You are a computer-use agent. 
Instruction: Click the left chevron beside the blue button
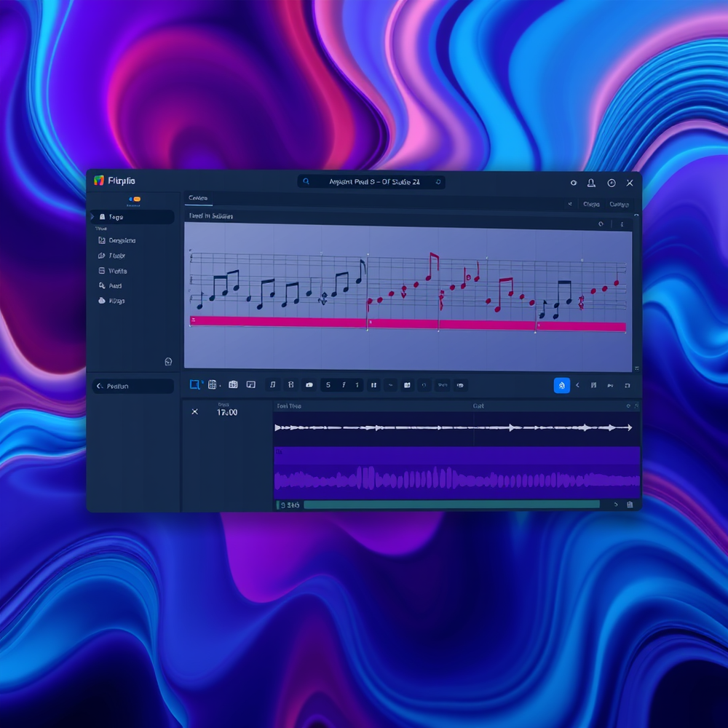click(x=578, y=385)
